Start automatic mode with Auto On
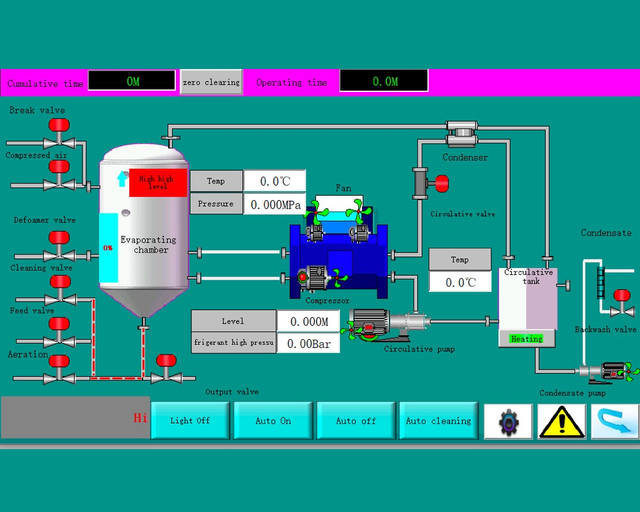 273,421
